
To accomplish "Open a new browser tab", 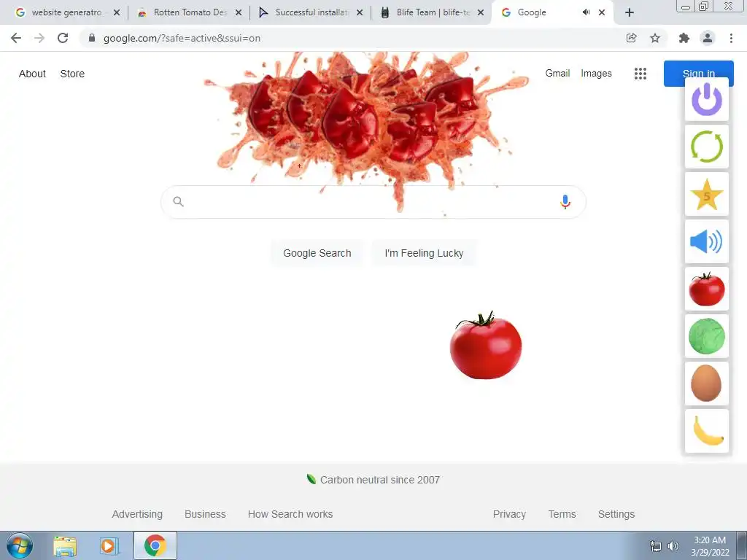I will pos(630,13).
